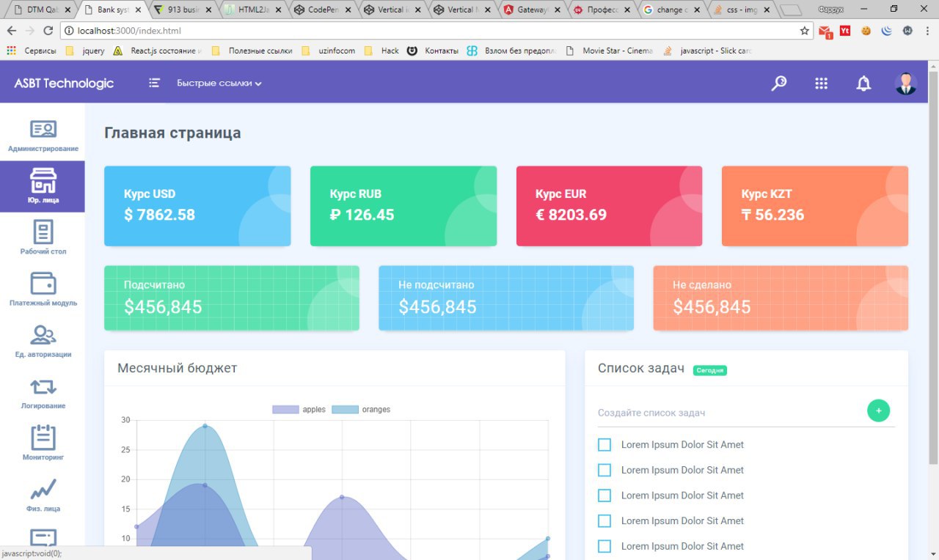Switch to the 913 busin browser tab

pyautogui.click(x=183, y=10)
